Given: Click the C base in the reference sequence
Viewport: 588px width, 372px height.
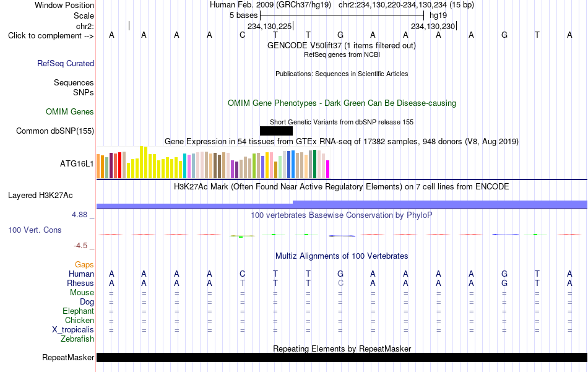Looking at the screenshot, I should 242,35.
